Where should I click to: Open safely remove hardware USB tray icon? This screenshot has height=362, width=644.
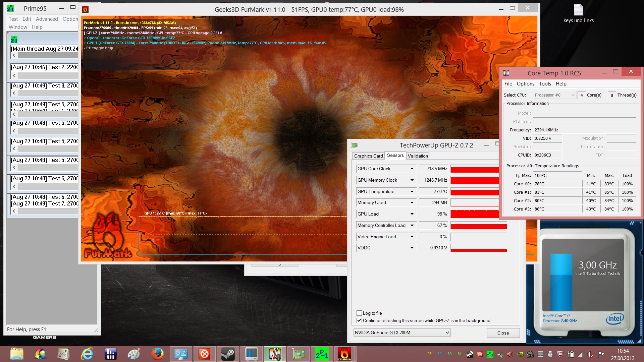550,354
